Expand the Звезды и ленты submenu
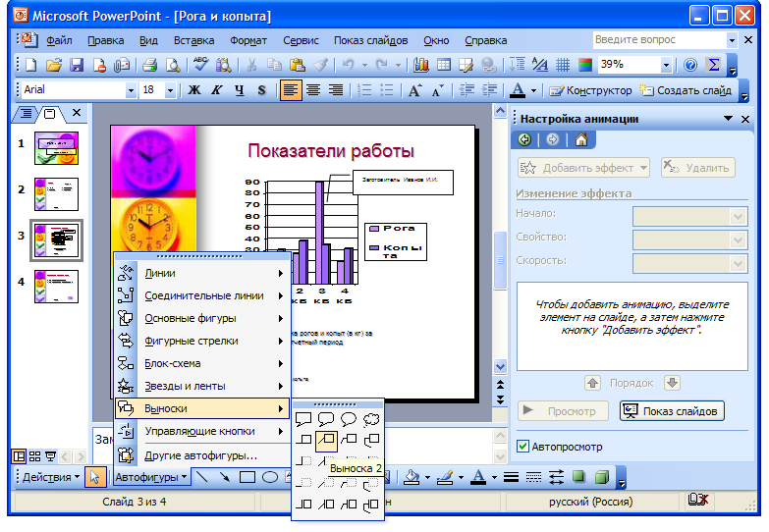Viewport: 769px width, 532px height. tap(202, 386)
